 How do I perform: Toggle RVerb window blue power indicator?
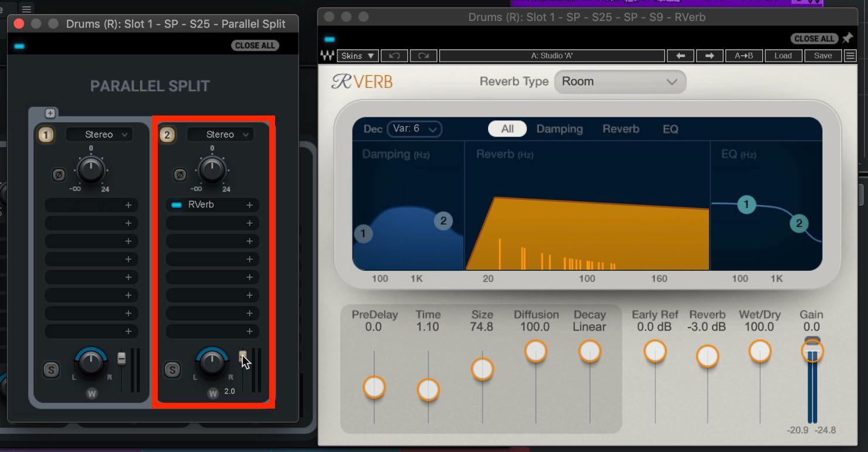pyautogui.click(x=330, y=39)
